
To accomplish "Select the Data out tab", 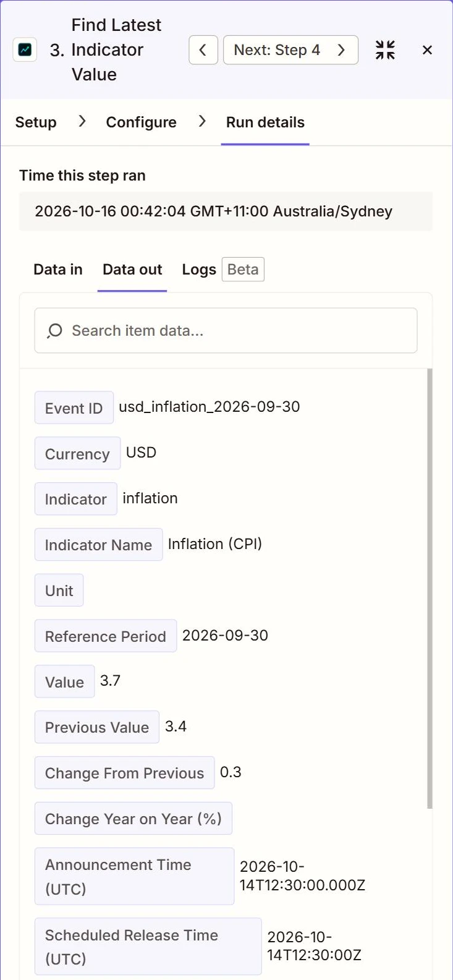I will coord(132,270).
